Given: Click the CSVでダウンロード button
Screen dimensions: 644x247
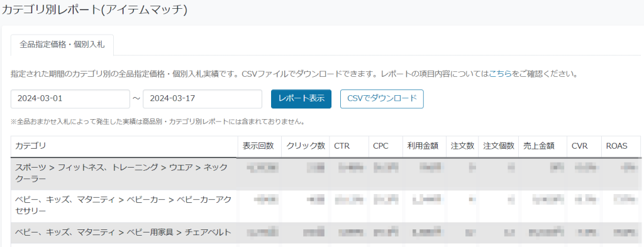Looking at the screenshot, I should pos(382,99).
